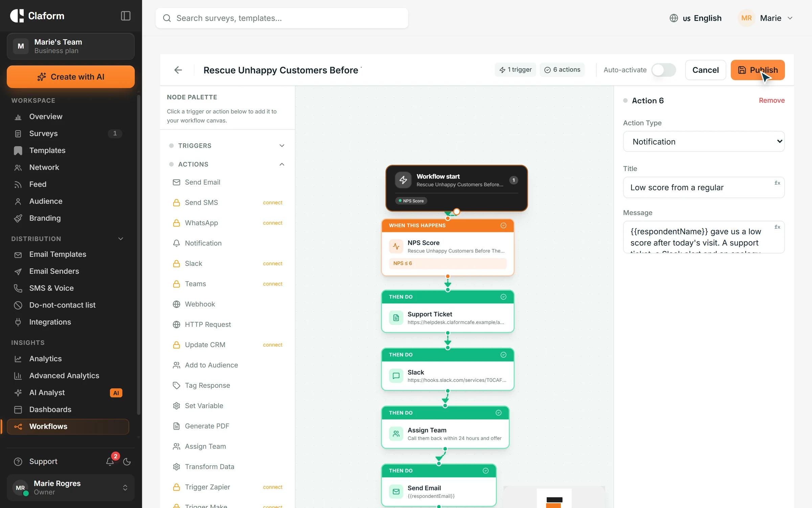Viewport: 812px width, 508px height.
Task: Click connect link next to WhatsApp
Action: click(x=272, y=223)
